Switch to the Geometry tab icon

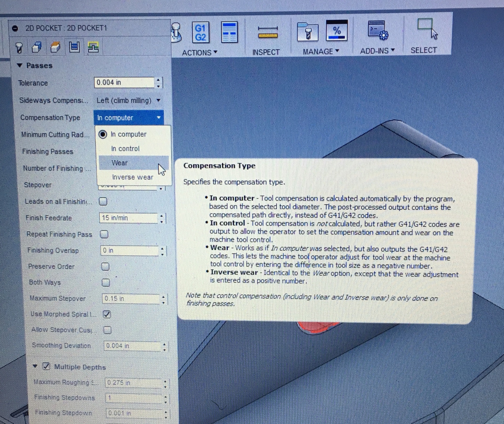pos(37,47)
